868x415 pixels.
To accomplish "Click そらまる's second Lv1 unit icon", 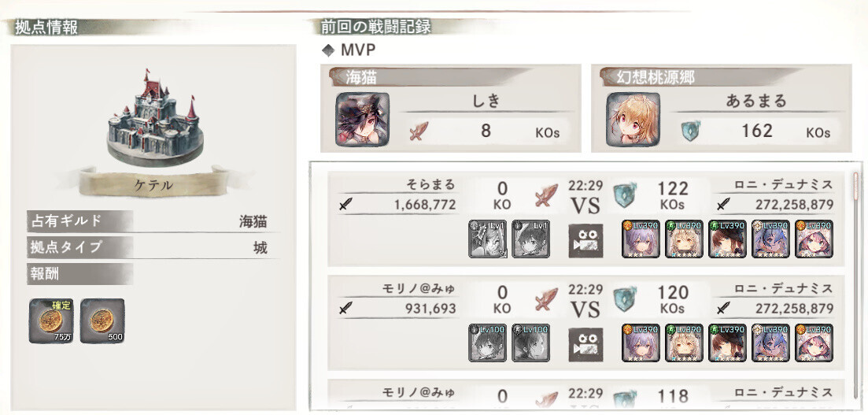I will (530, 239).
